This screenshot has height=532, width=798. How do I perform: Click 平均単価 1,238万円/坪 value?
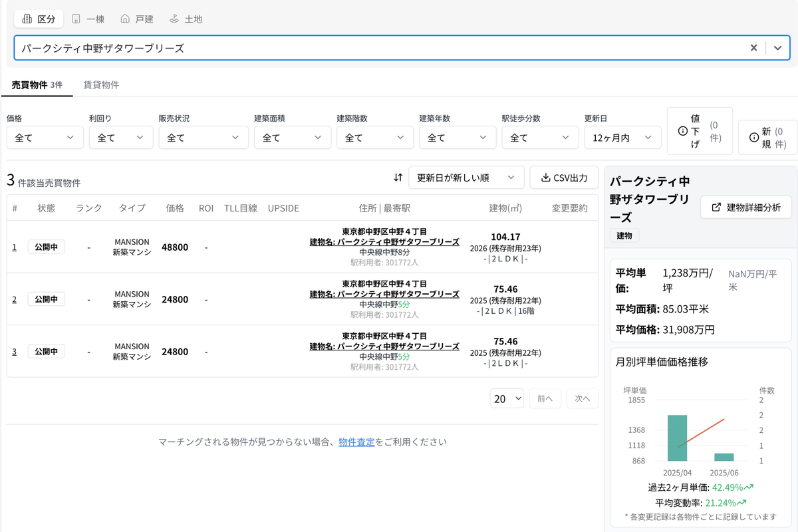(688, 281)
